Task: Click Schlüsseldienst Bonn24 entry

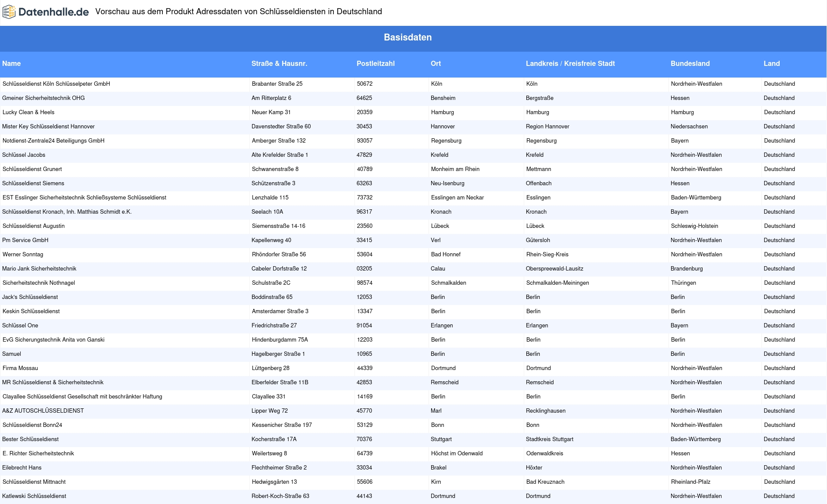Action: [x=32, y=425]
